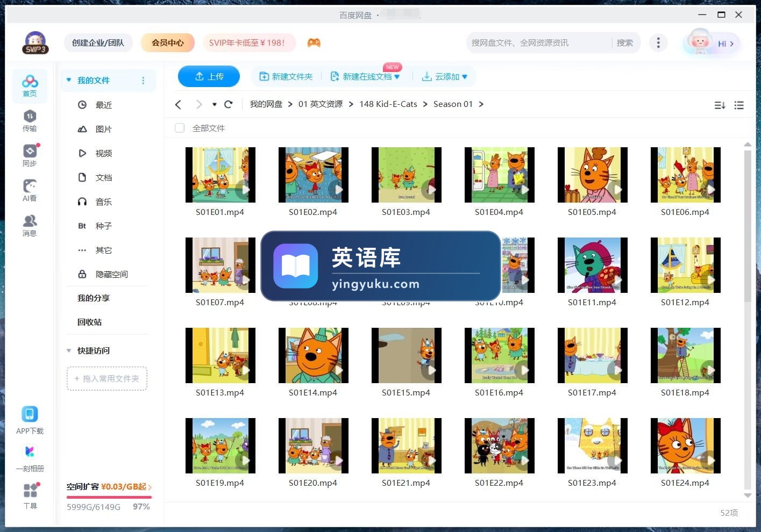The image size is (761, 532).
Task: Open the 传输 transfer panel icon
Action: pyautogui.click(x=30, y=121)
